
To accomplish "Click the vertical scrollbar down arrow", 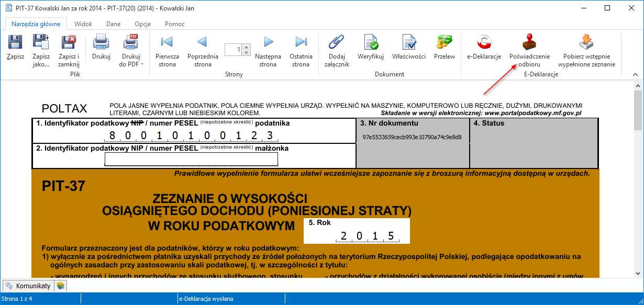I will point(638,273).
